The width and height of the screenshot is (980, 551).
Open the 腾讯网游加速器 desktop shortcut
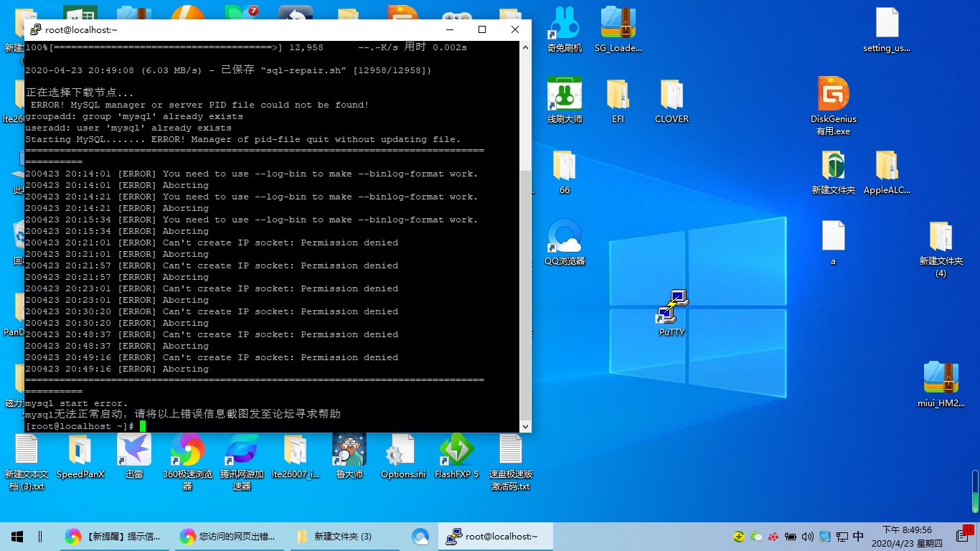tap(242, 451)
